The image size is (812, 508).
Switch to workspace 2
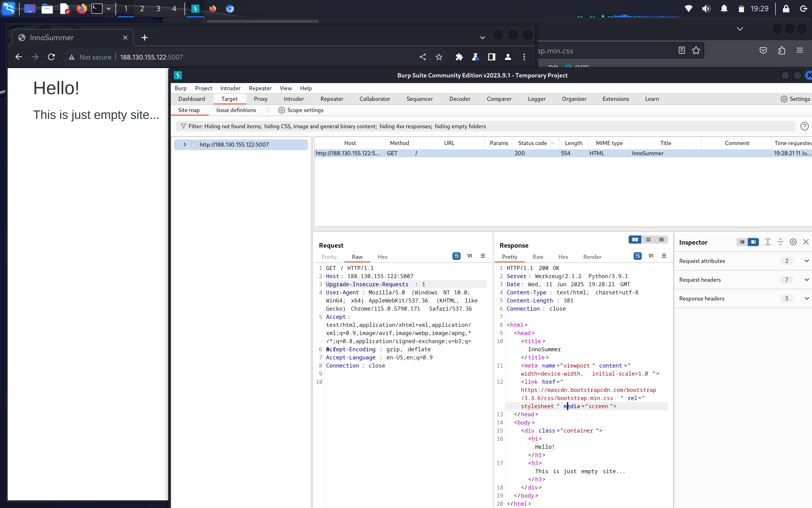142,8
